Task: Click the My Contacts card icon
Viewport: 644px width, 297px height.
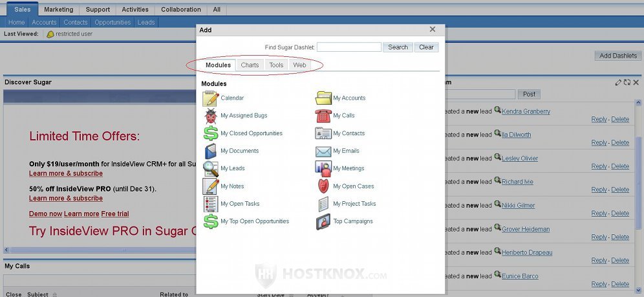Action: click(323, 133)
